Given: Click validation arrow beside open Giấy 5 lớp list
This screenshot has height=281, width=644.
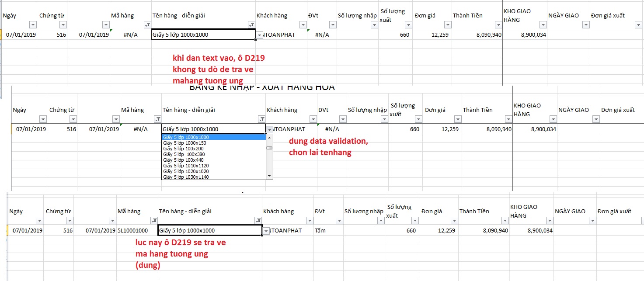Looking at the screenshot, I should coord(270,129).
